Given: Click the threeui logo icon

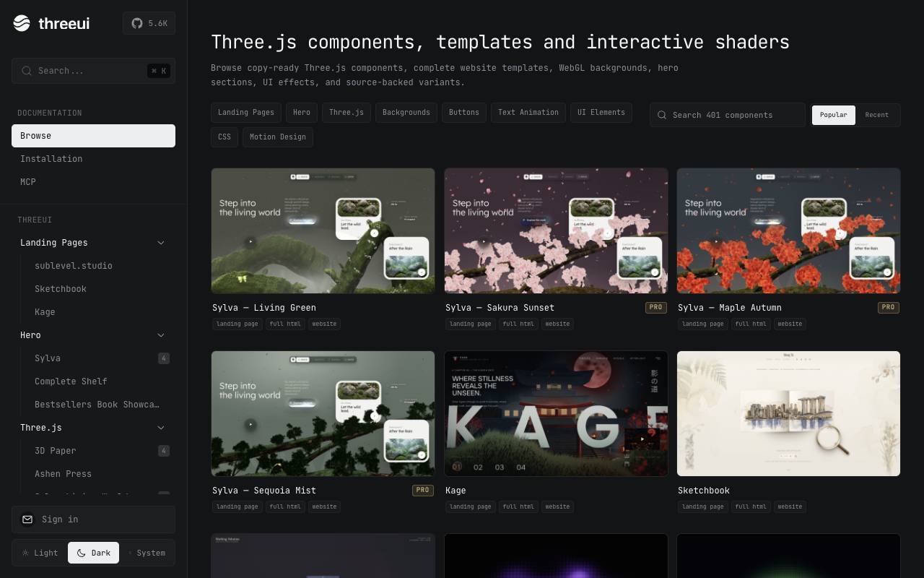Looking at the screenshot, I should [22, 23].
